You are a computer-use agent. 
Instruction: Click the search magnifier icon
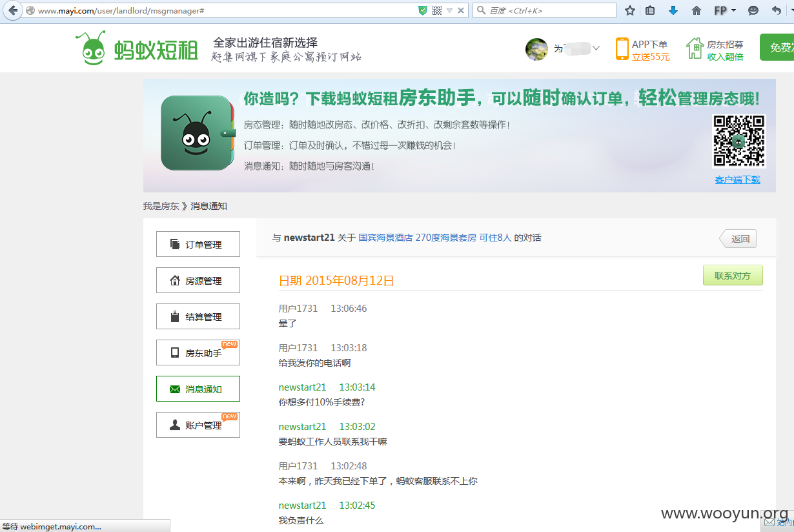(x=481, y=10)
